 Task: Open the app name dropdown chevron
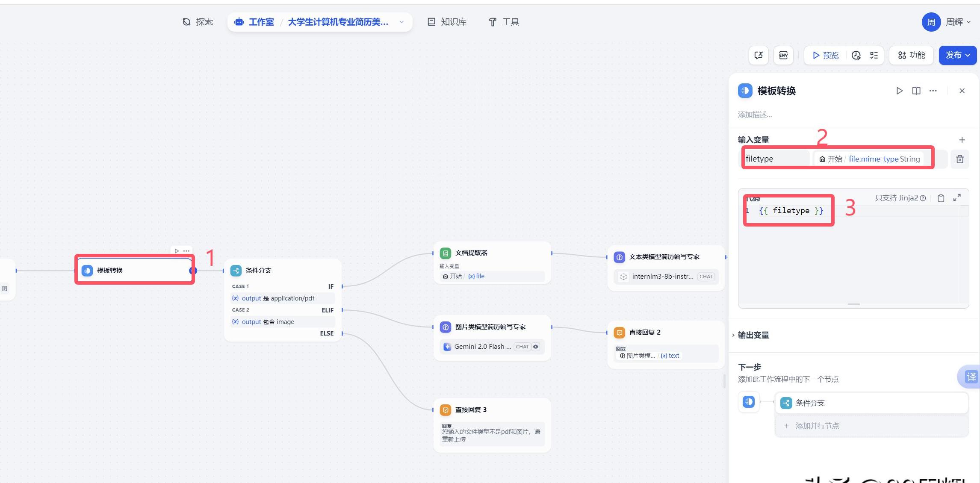pyautogui.click(x=401, y=22)
